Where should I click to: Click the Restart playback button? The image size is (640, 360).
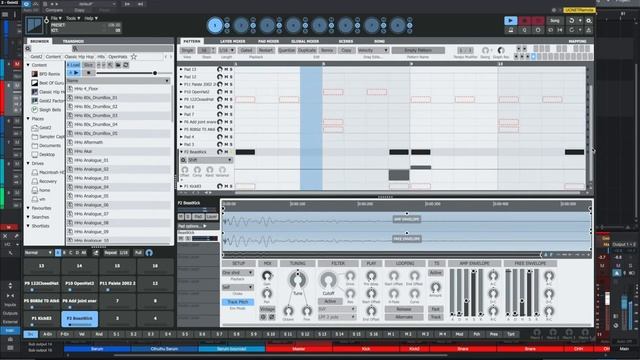pyautogui.click(x=266, y=50)
